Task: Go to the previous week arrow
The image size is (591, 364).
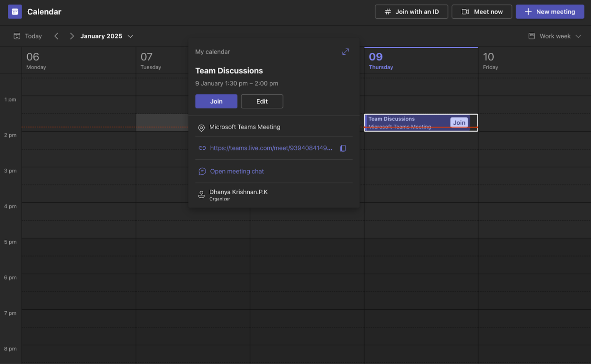Action: (57, 36)
